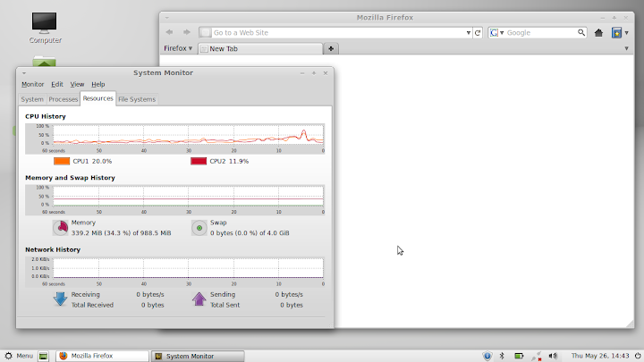Click the volume speaker tray icon
This screenshot has width=644, height=362.
553,356
